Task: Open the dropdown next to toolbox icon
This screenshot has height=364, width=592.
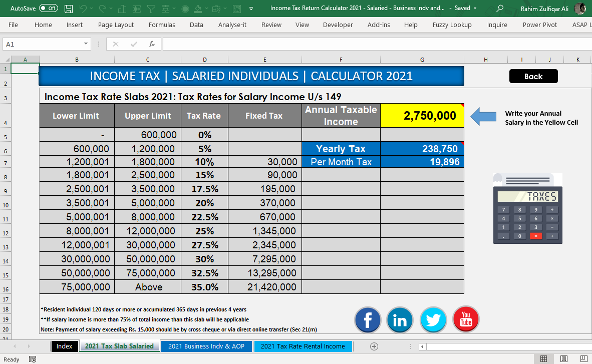Action: click(x=225, y=9)
